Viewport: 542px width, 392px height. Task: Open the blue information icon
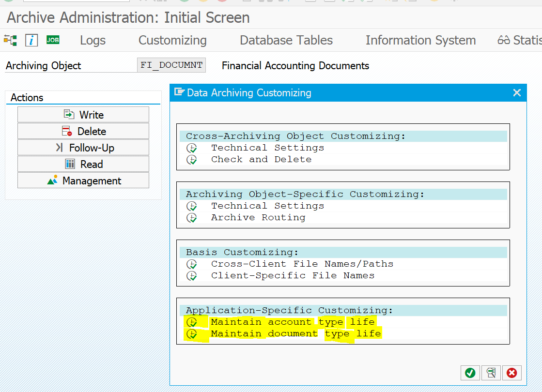coord(31,40)
